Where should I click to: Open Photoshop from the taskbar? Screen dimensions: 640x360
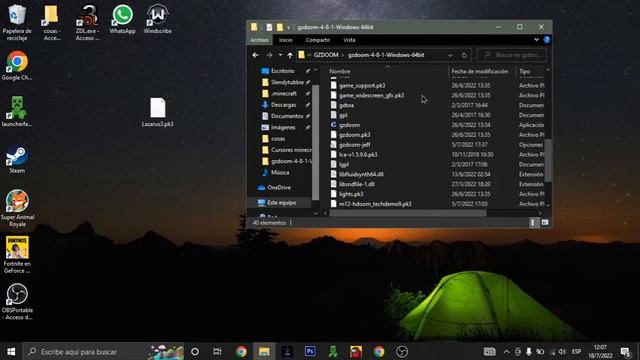click(x=310, y=351)
